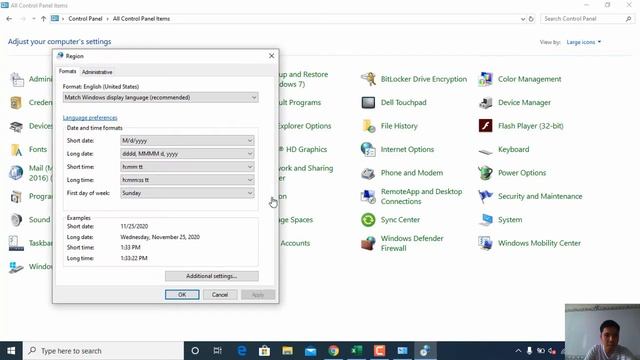Go back with the navigation arrow
The width and height of the screenshot is (640, 360).
click(x=9, y=19)
